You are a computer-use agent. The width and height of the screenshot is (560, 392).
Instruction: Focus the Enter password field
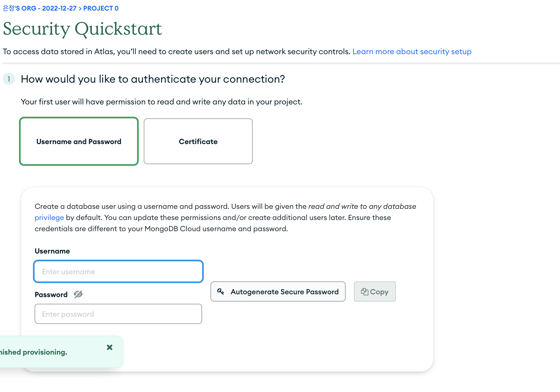118,314
